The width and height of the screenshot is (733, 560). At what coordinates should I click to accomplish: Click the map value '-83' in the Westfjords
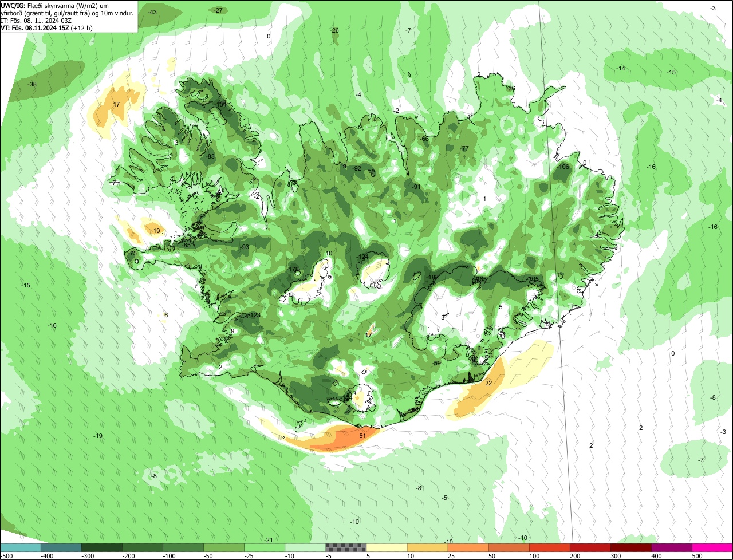210,156
